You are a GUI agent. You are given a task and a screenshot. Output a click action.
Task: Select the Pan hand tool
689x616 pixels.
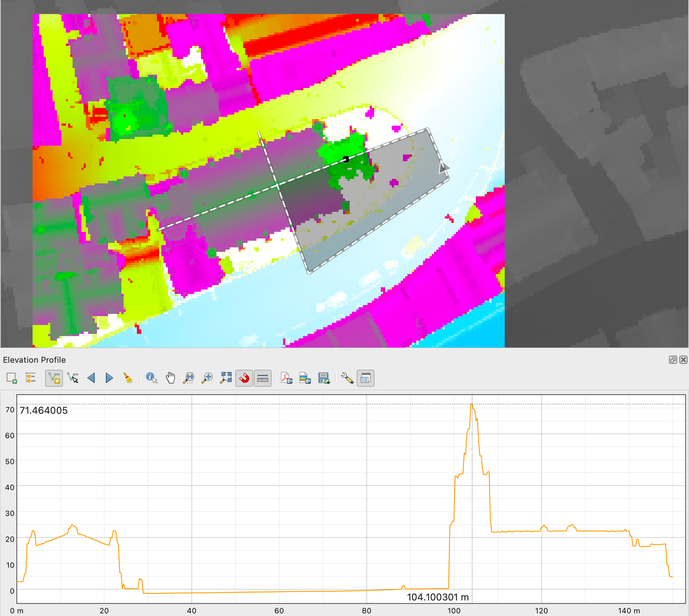coord(170,378)
